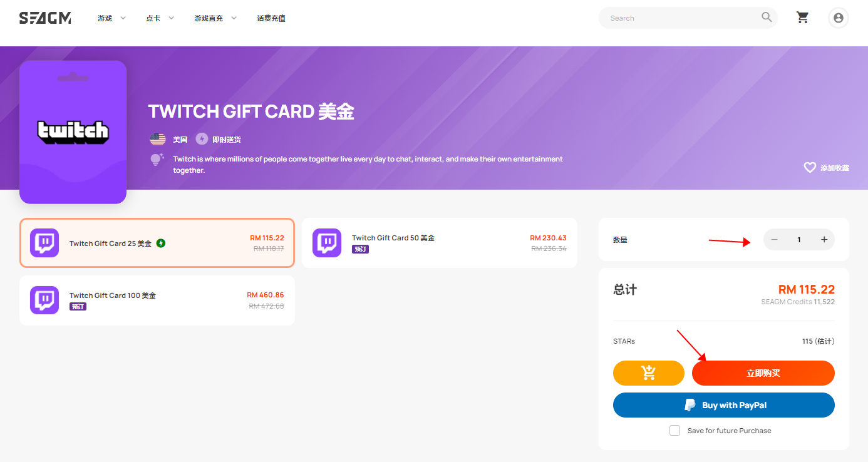
Task: Click the RM 460.86 price
Action: coord(266,295)
